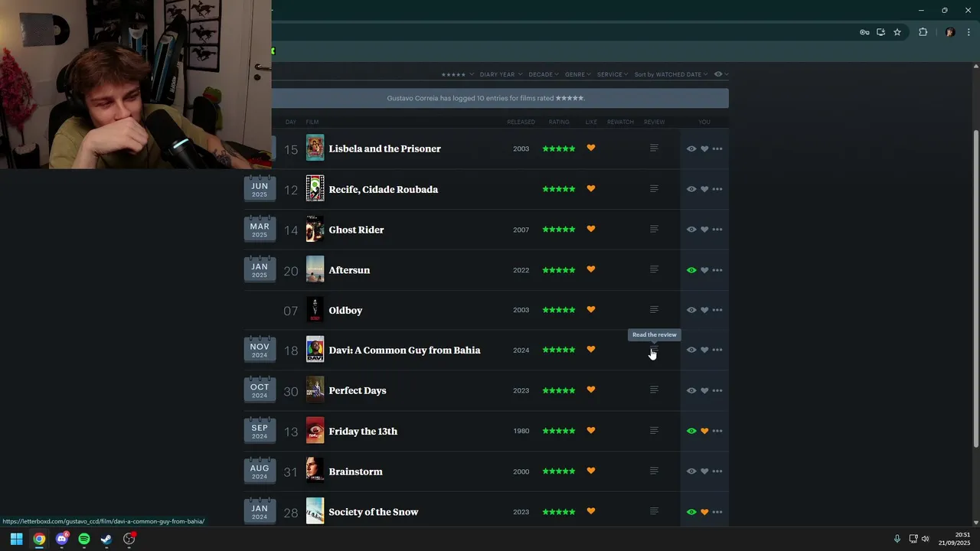Open SERVICE filter dropdown
The width and height of the screenshot is (980, 551).
pos(612,74)
